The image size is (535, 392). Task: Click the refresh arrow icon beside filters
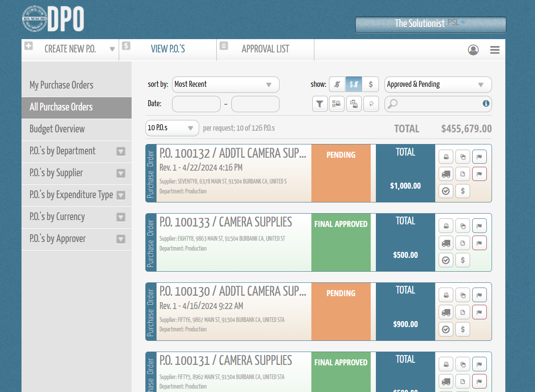click(x=371, y=104)
